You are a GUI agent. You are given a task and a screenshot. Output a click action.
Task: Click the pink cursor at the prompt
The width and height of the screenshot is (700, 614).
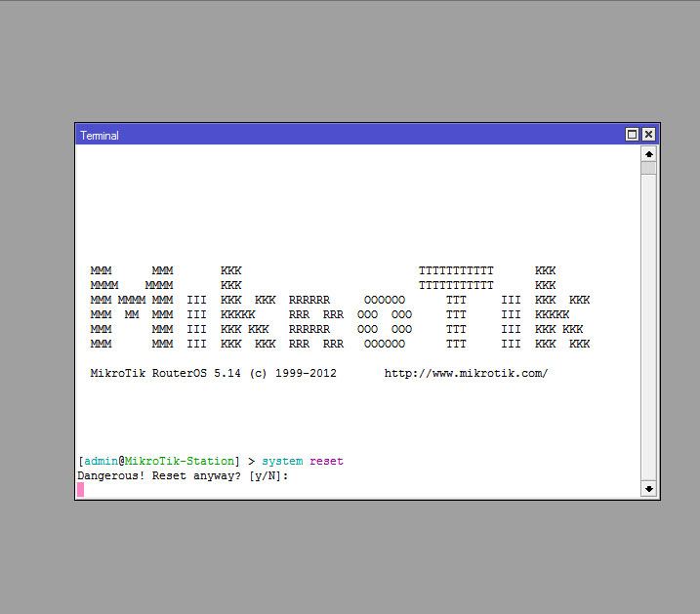tap(81, 489)
